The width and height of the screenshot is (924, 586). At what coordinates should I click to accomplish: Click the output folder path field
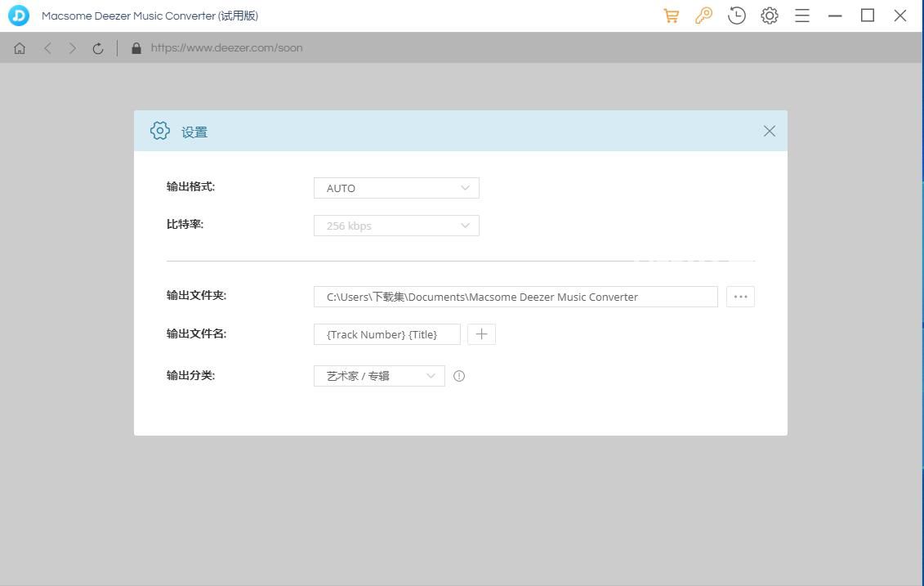[516, 297]
